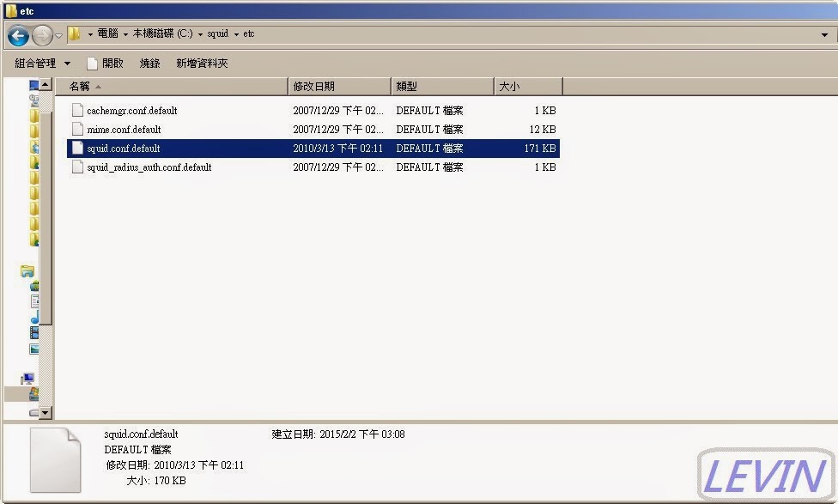Click the greyed Forward arrow button
This screenshot has width=838, height=504.
tap(42, 36)
